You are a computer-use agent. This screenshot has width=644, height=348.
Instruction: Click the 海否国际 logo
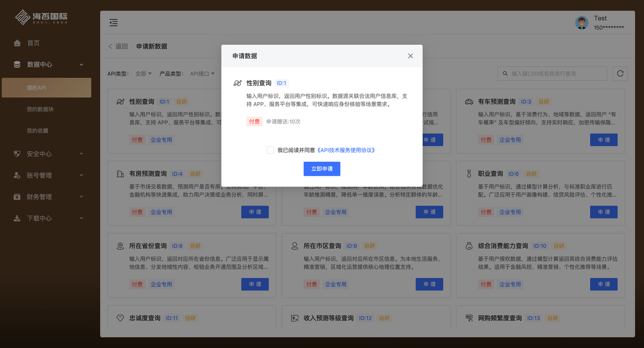[41, 17]
